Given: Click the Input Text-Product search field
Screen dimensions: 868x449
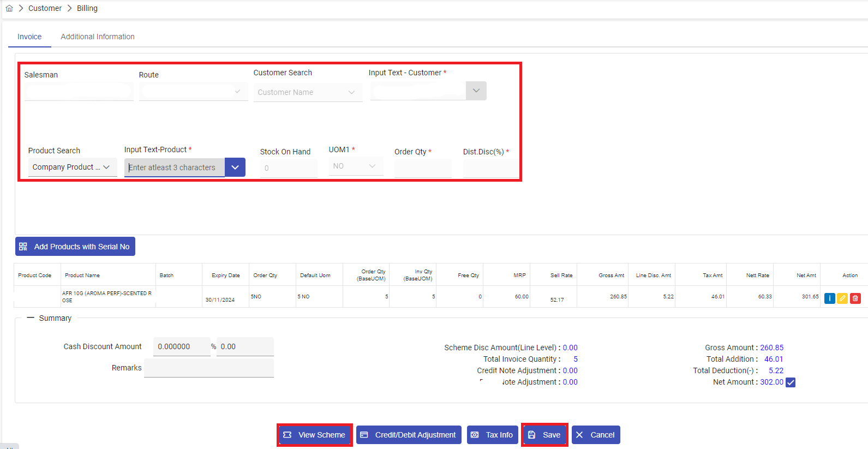Looking at the screenshot, I should [x=175, y=167].
